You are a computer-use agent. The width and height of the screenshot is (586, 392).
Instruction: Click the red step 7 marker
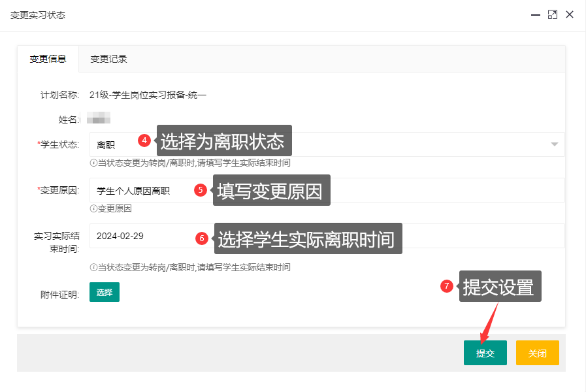pyautogui.click(x=447, y=286)
